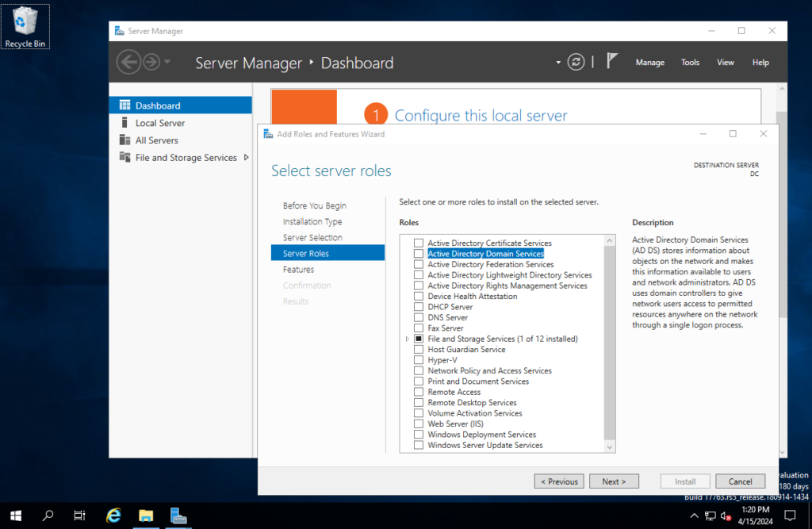Screen dimensions: 812x529
Task: Refresh the Server Manager dashboard
Action: tap(576, 62)
